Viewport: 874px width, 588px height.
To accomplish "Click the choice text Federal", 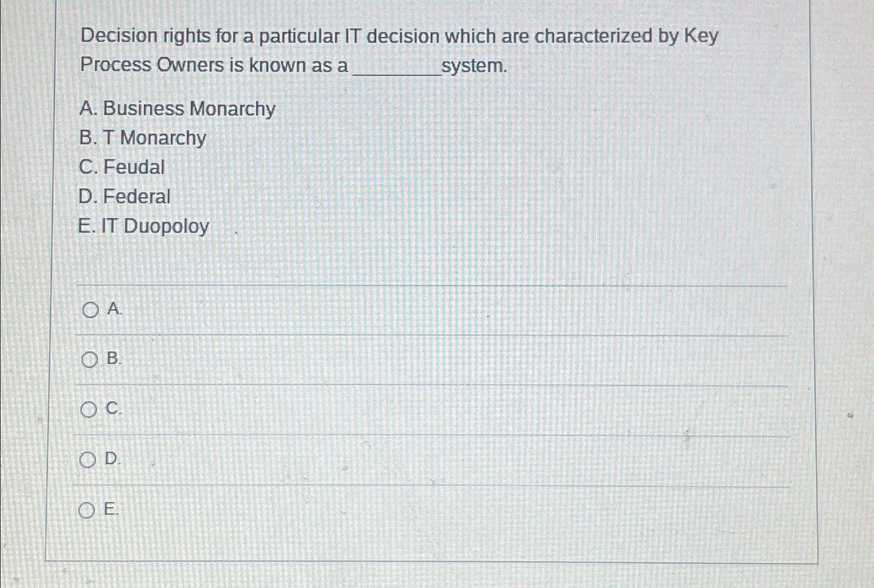I will 125,197.
